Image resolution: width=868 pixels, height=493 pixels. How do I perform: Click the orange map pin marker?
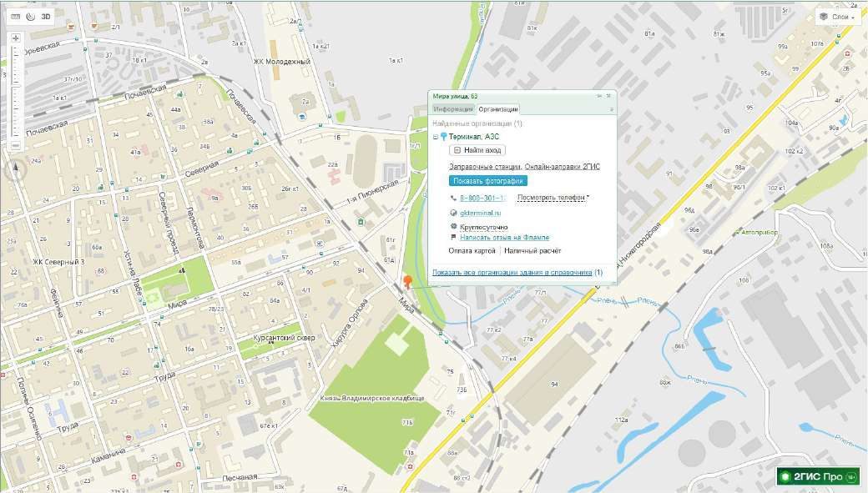408,283
